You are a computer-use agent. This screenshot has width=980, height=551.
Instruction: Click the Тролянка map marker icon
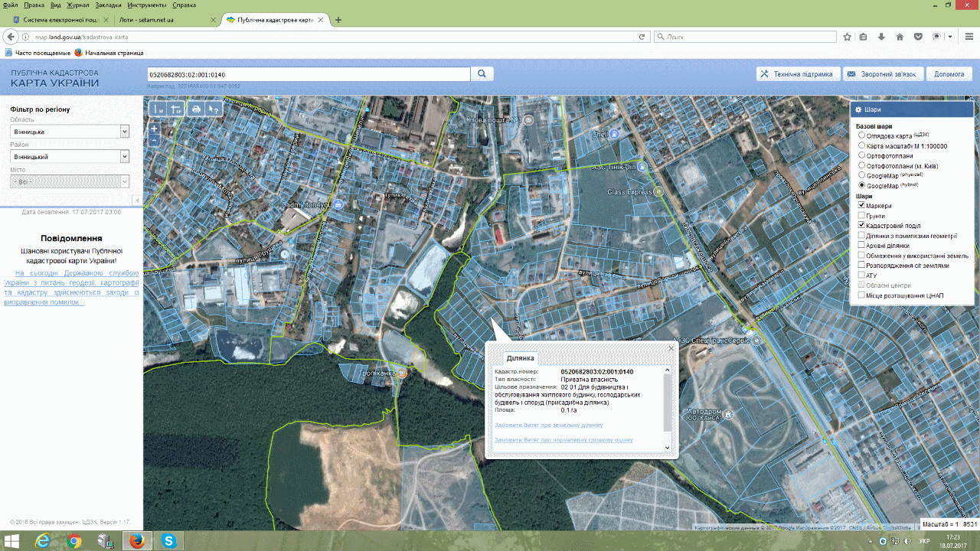402,373
